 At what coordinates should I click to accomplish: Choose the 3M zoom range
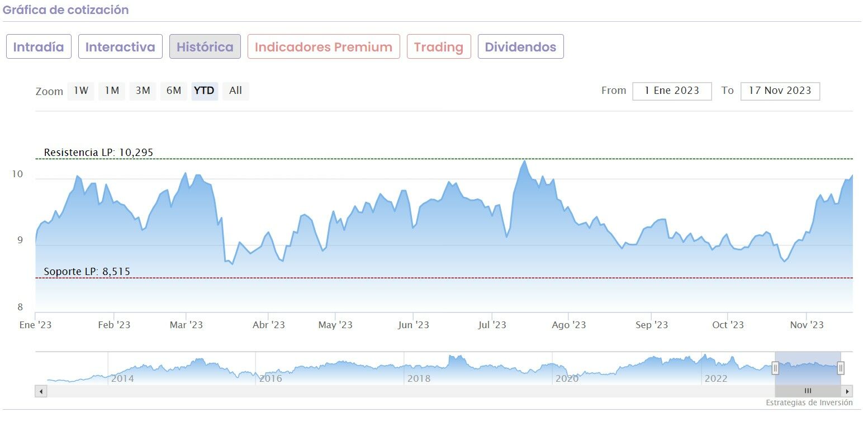tap(143, 91)
